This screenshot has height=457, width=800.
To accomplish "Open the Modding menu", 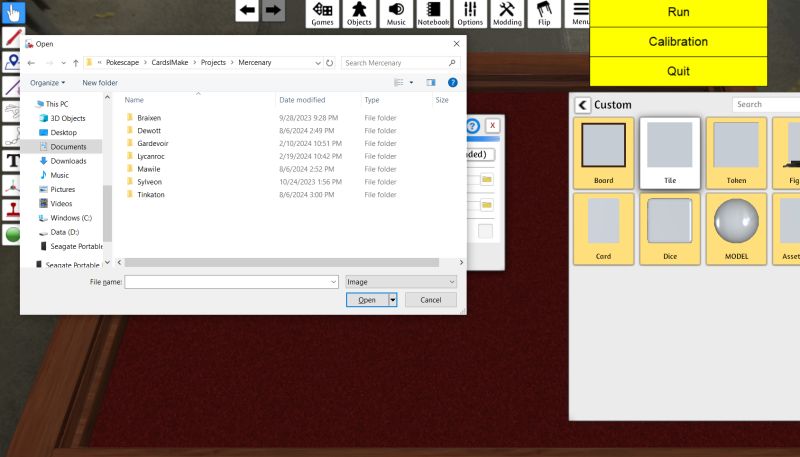I will pyautogui.click(x=507, y=14).
